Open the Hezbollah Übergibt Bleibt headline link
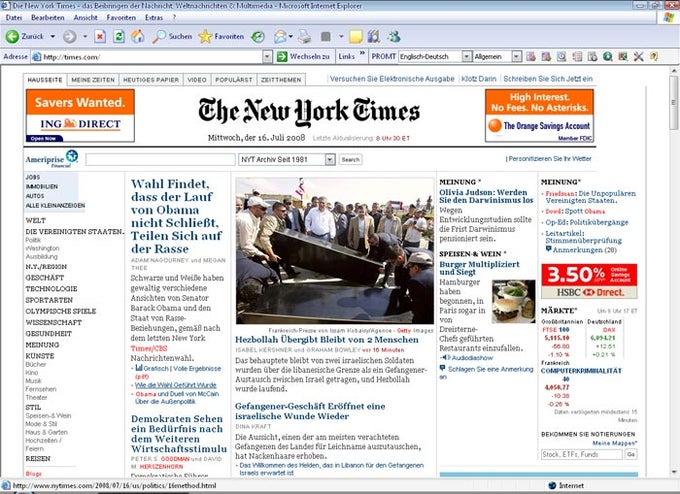Image resolution: width=680 pixels, height=494 pixels. (327, 340)
